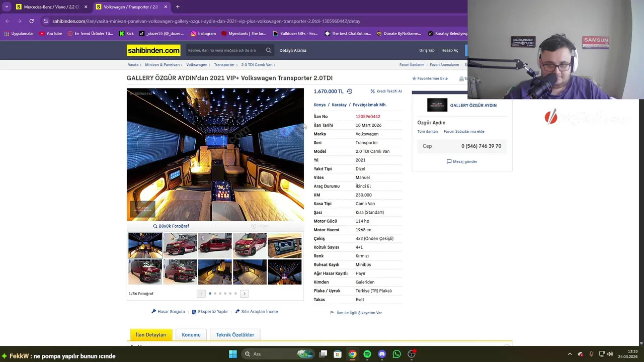The width and height of the screenshot is (644, 362).
Task: Open Instagram bookmark
Action: tap(203, 34)
